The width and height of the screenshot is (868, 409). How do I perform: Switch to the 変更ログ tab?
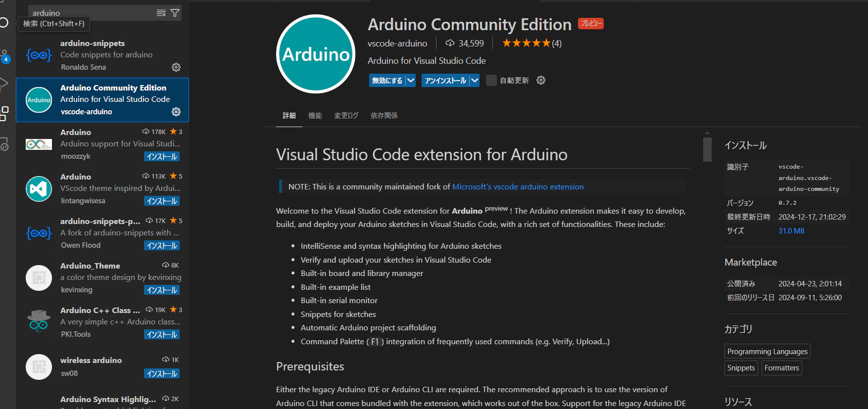[x=346, y=115]
